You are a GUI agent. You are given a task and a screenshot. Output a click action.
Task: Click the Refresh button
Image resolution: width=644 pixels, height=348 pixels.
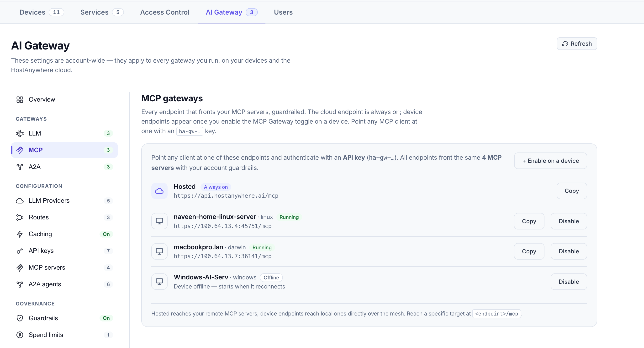577,44
